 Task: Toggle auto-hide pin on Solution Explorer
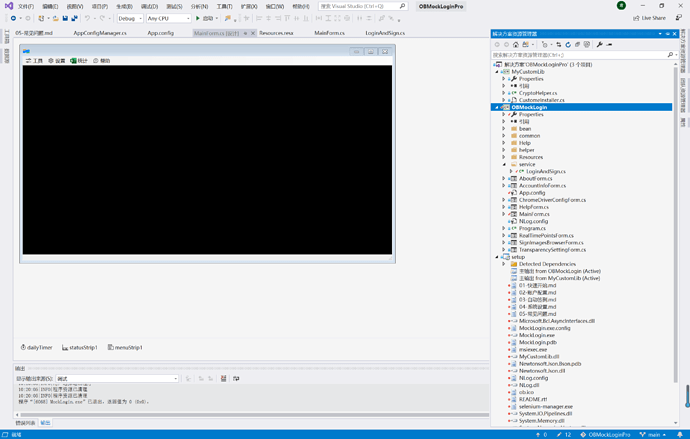(x=668, y=34)
